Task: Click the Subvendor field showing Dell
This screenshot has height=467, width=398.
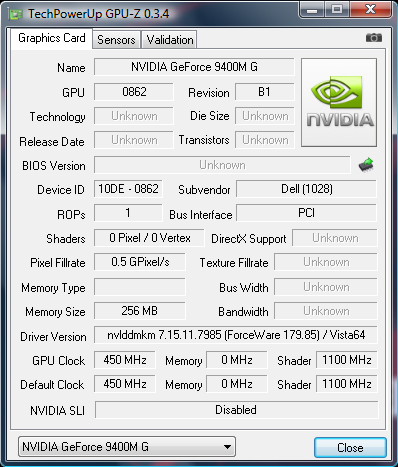Action: coord(306,189)
